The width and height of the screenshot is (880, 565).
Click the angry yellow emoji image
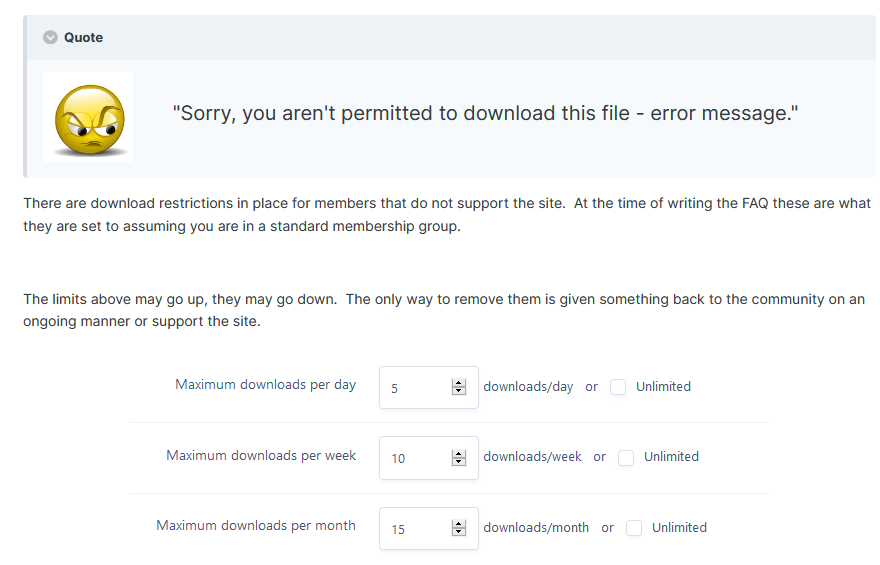pyautogui.click(x=88, y=117)
